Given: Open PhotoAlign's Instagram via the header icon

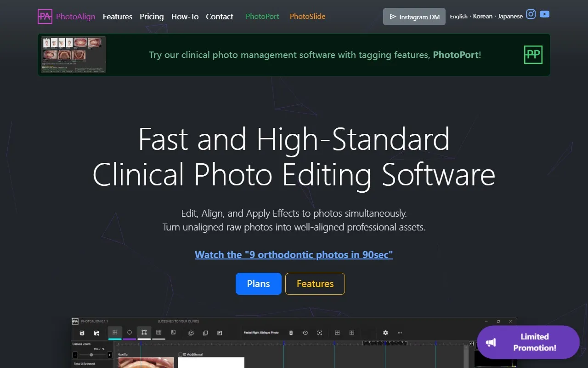Looking at the screenshot, I should coord(531,14).
